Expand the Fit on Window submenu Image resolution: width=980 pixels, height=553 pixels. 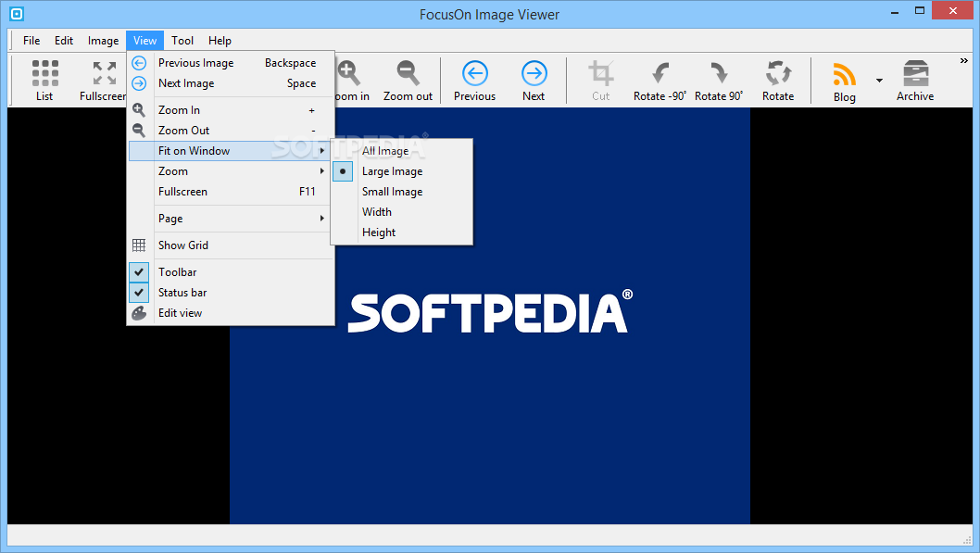(230, 151)
